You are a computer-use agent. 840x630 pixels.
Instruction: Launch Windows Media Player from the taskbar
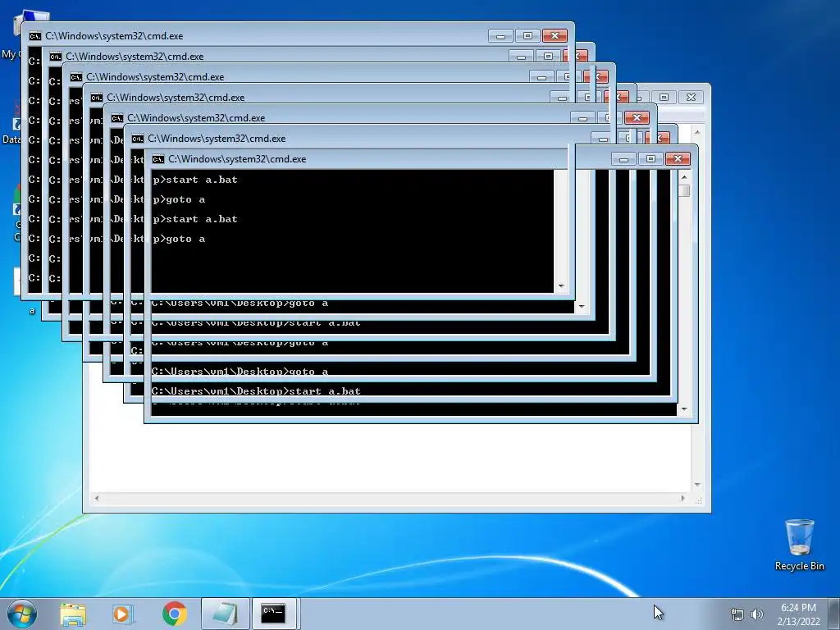123,614
